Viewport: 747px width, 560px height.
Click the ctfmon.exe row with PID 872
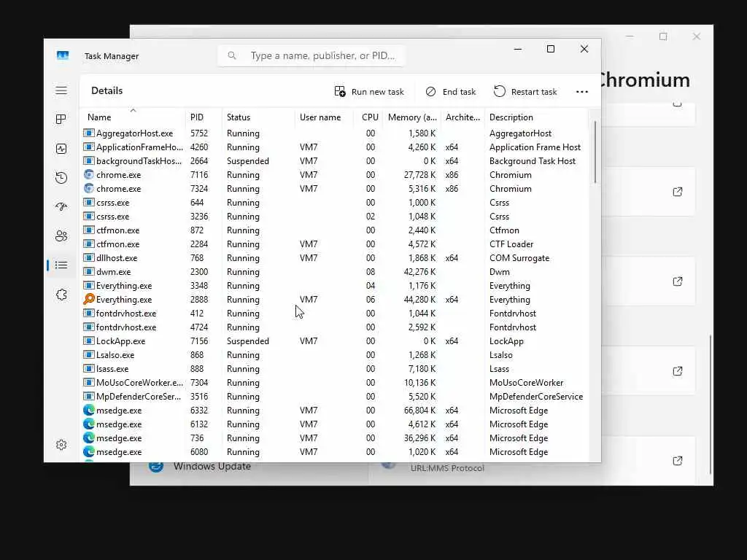pyautogui.click(x=333, y=230)
